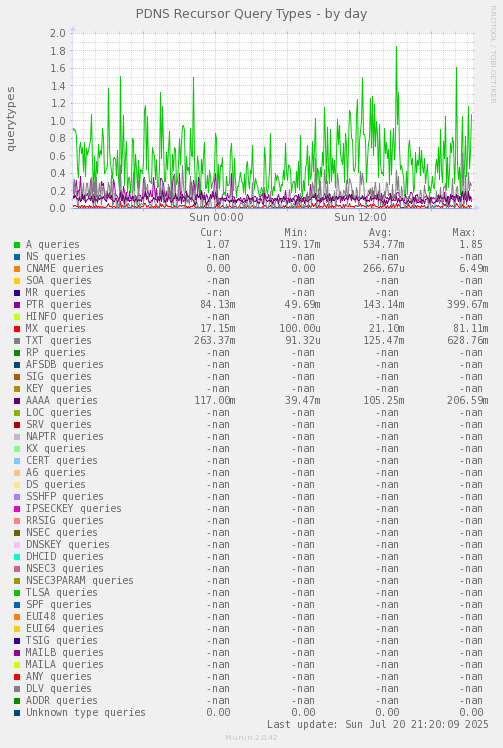Select the A queries maximum value 1.85
Image resolution: width=503 pixels, height=748 pixels.
coord(471,245)
